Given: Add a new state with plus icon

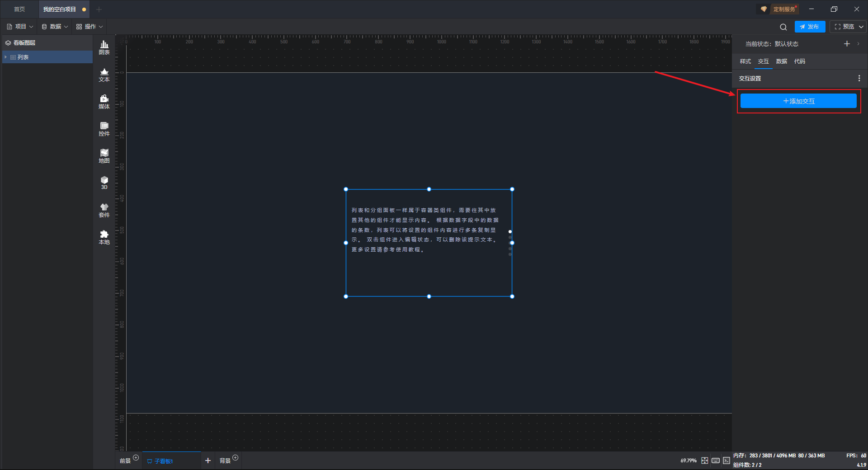Looking at the screenshot, I should pyautogui.click(x=847, y=44).
